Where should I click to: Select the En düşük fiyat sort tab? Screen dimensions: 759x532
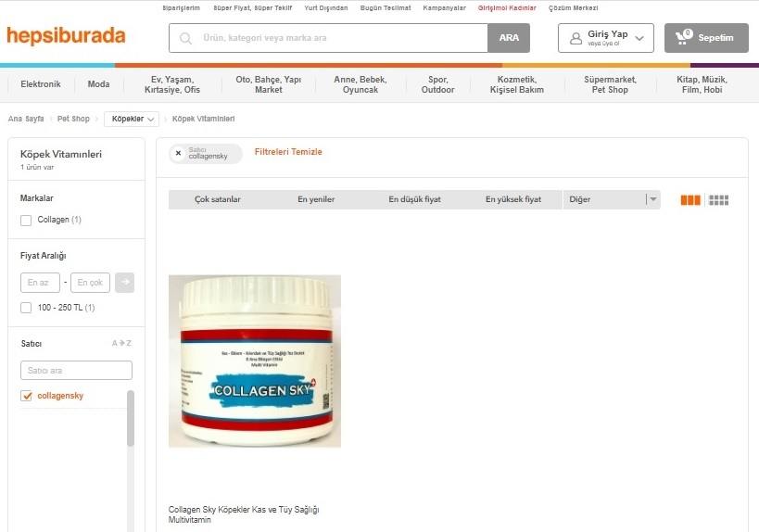[415, 199]
